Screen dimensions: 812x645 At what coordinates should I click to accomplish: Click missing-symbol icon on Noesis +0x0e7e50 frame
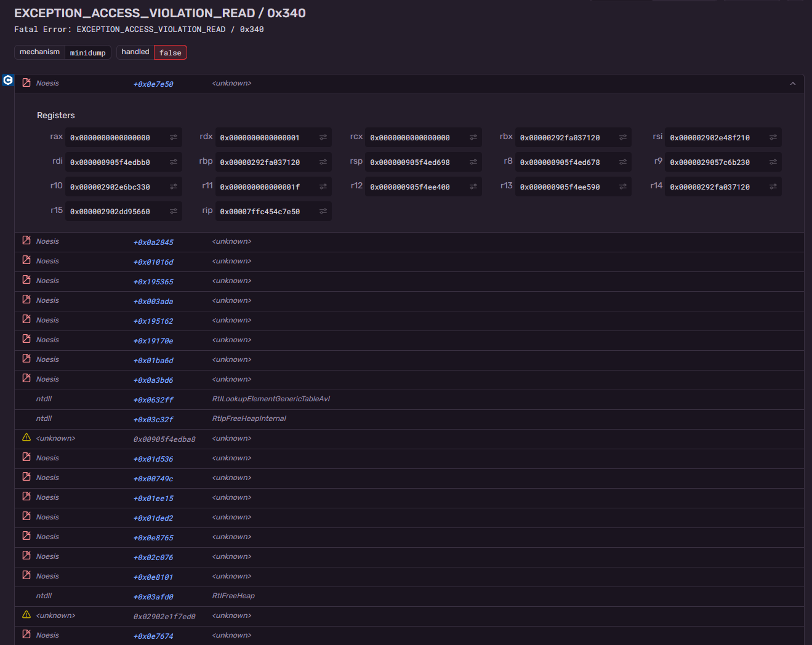pyautogui.click(x=26, y=82)
